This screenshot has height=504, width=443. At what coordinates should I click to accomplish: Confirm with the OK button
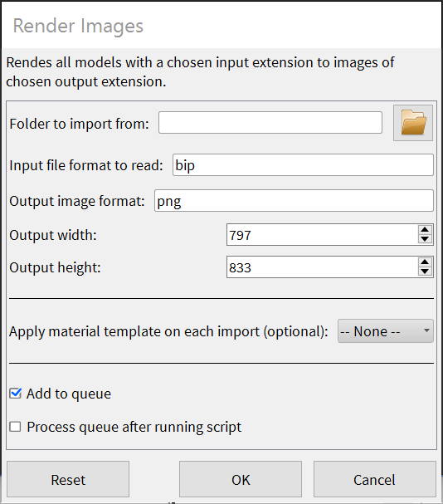tap(241, 479)
